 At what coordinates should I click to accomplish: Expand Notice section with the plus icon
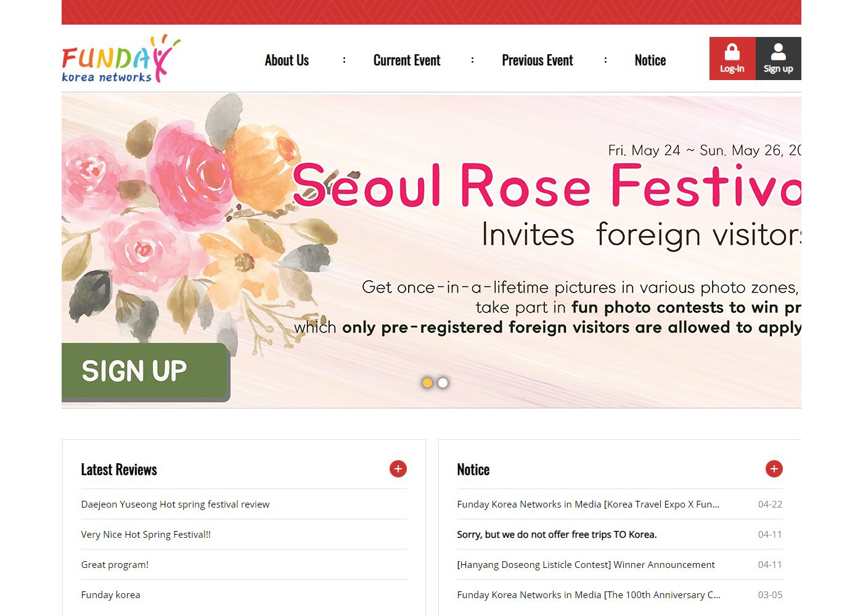(x=774, y=469)
